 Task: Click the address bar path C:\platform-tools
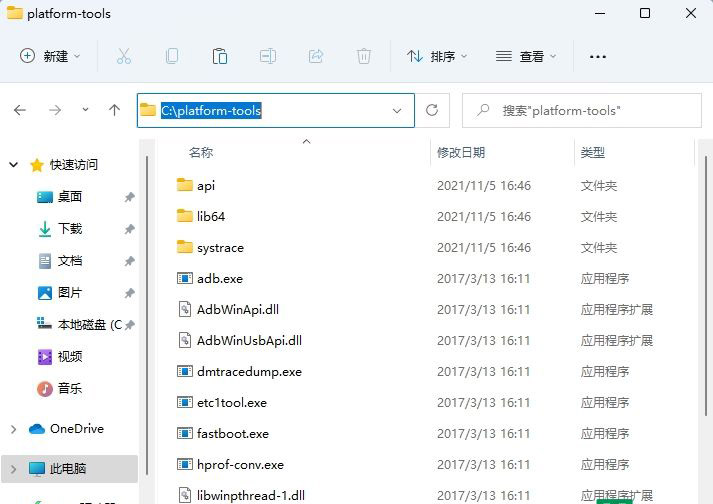click(x=211, y=111)
